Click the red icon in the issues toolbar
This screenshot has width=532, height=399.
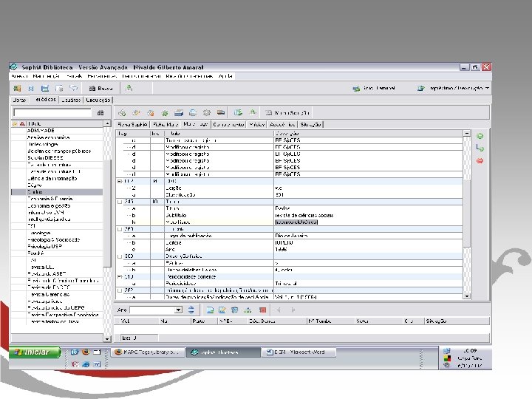coord(262,310)
